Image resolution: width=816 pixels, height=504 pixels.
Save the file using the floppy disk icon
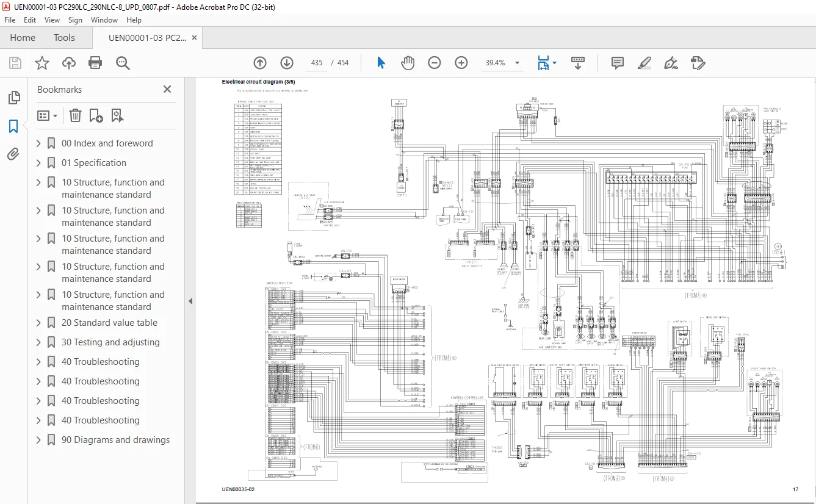(x=15, y=63)
